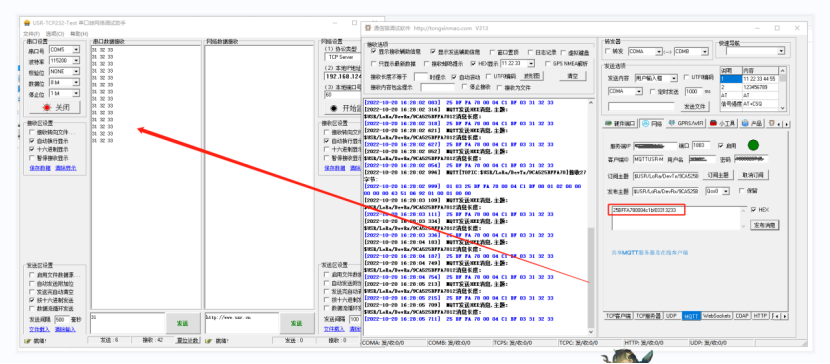This screenshot has width=830, height=364.
Task: Open the Qos0 quality level dropdown
Action: [717, 190]
